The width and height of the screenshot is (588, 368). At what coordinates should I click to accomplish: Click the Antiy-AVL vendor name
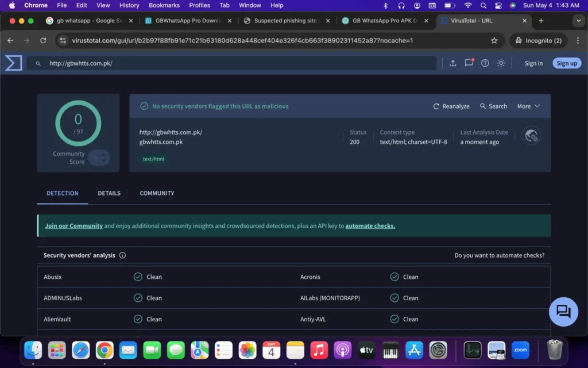coord(313,319)
